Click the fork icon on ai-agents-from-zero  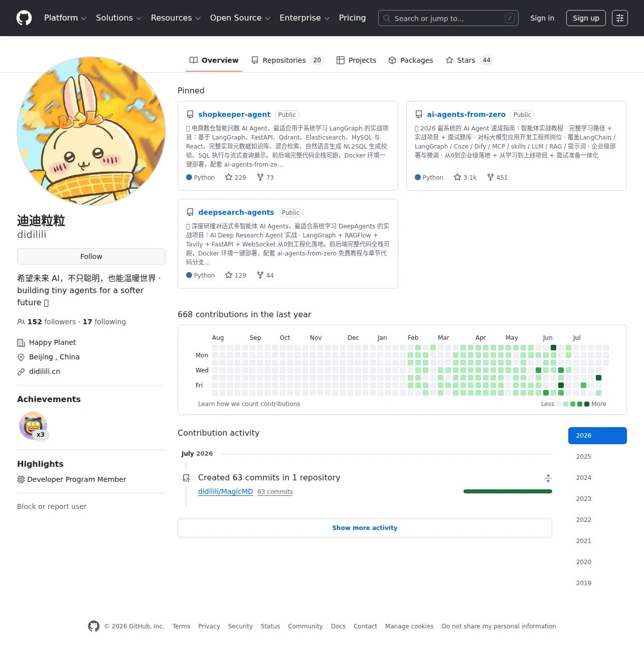pyautogui.click(x=491, y=177)
